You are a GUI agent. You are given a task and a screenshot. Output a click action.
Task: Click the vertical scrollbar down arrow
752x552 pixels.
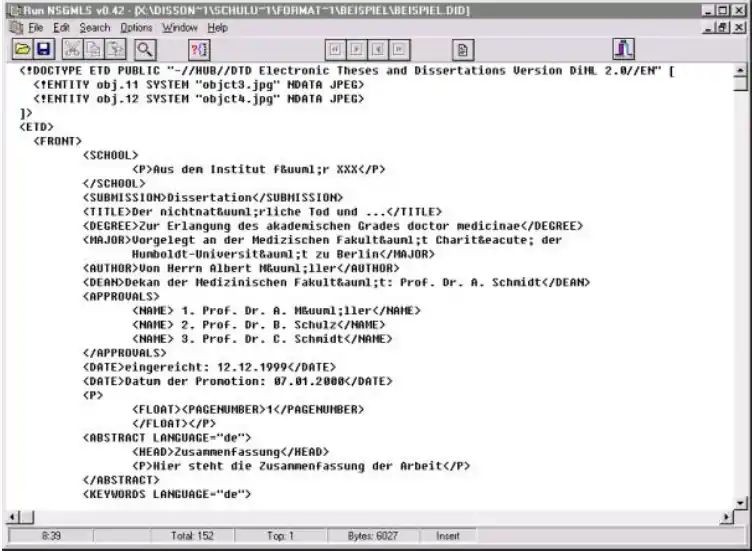[741, 502]
